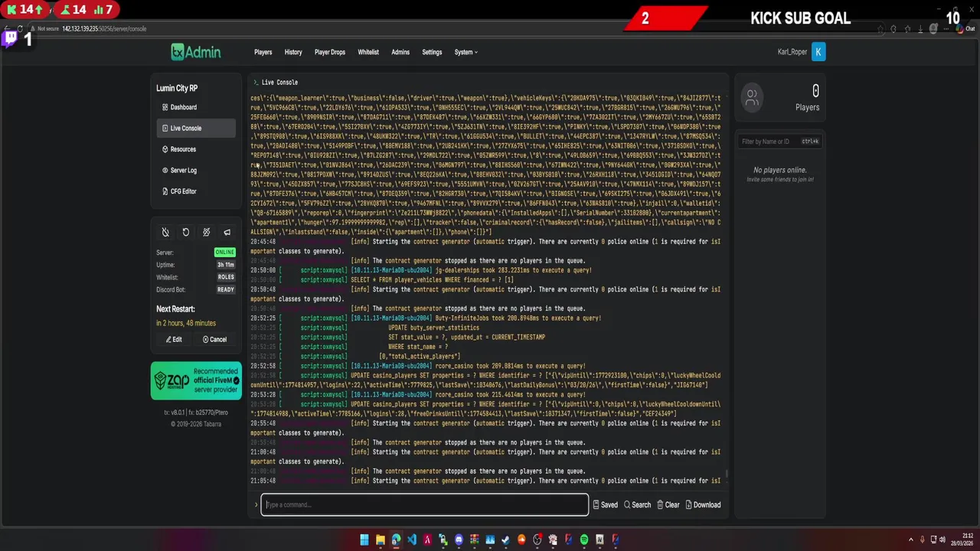This screenshot has height=551, width=980.
Task: Expand the System dropdown menu
Action: click(465, 52)
